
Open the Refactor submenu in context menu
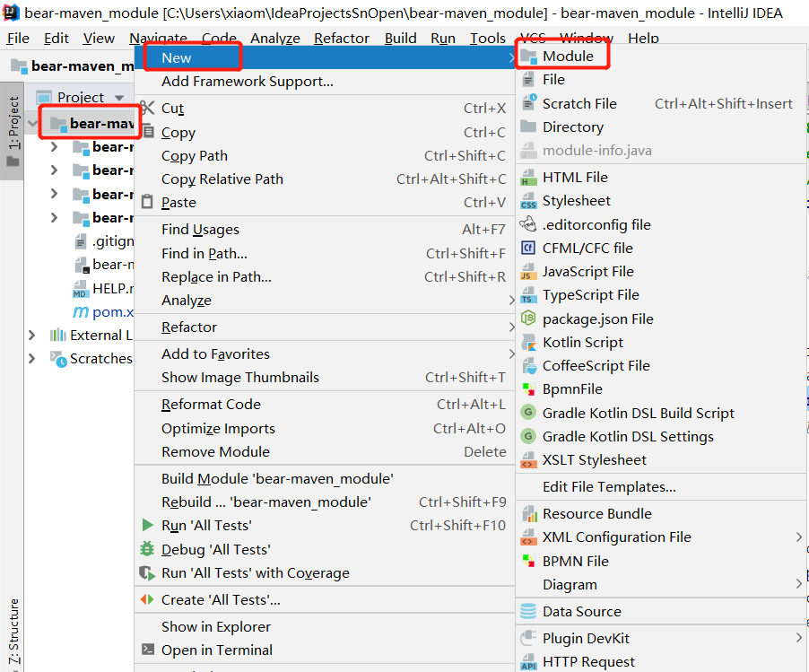[x=325, y=327]
